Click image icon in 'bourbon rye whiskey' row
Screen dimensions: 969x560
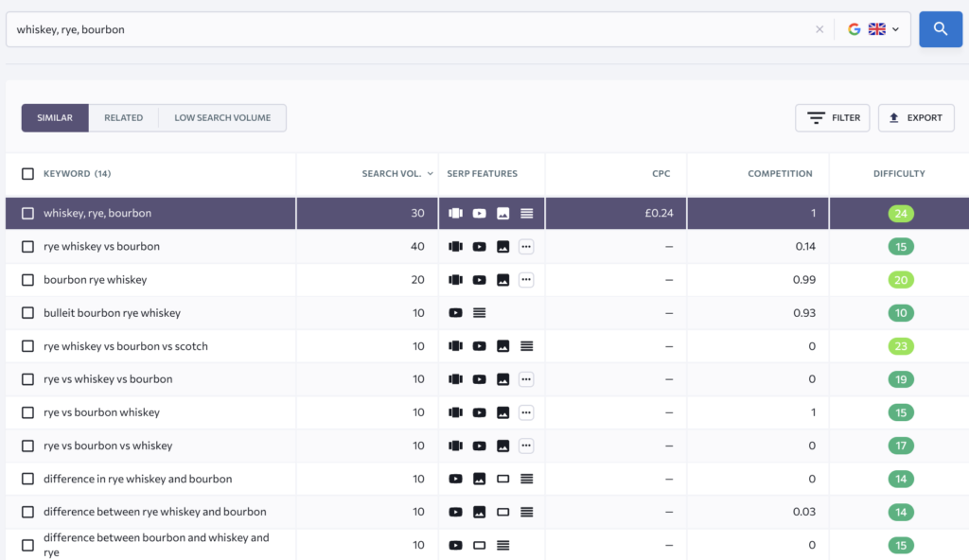tap(503, 280)
